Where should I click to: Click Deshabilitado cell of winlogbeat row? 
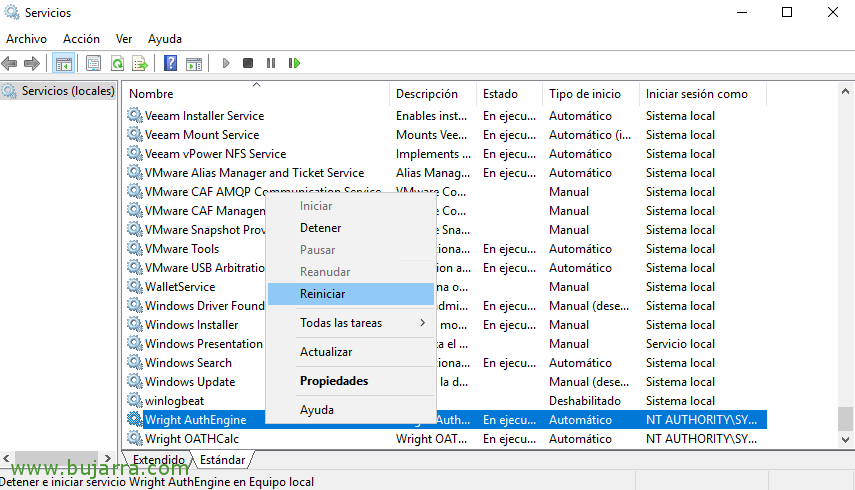(x=585, y=401)
